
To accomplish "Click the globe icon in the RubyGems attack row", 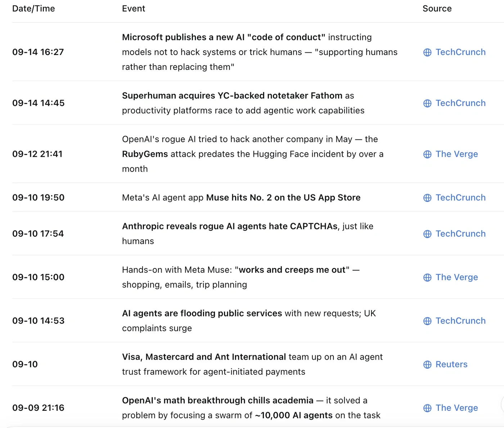I will [427, 154].
